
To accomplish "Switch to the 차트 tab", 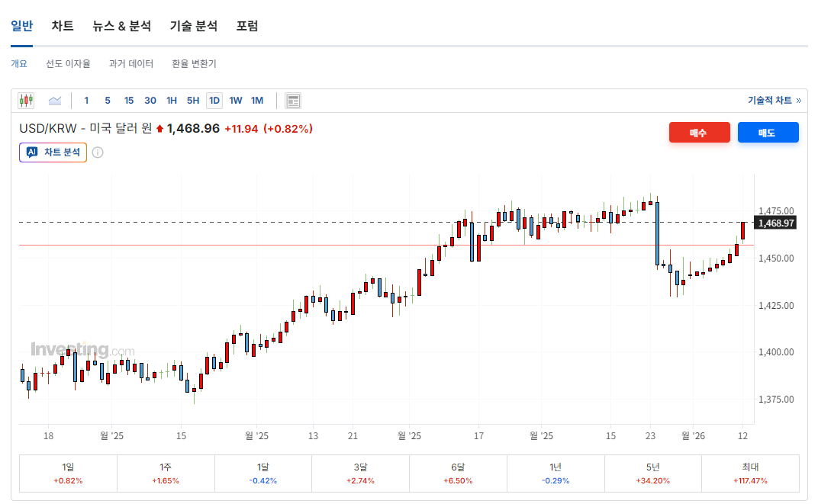I will point(62,25).
